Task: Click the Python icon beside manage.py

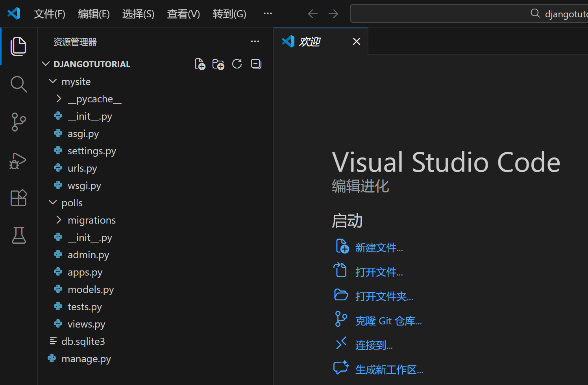Action: pos(52,358)
